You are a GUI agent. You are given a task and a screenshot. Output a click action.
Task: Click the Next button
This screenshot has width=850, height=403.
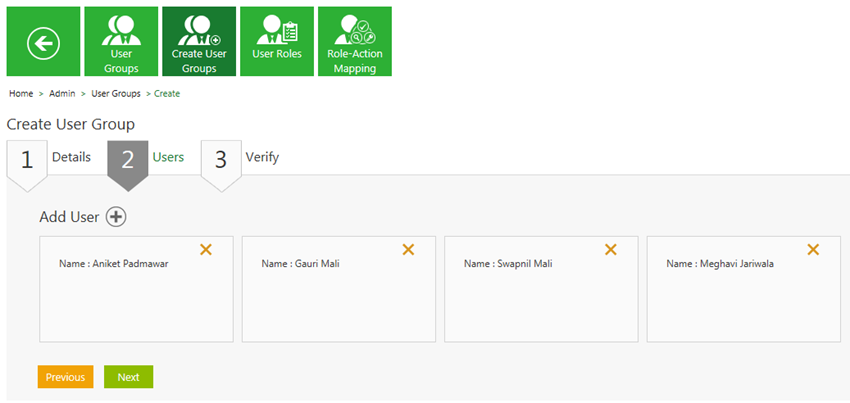point(128,377)
